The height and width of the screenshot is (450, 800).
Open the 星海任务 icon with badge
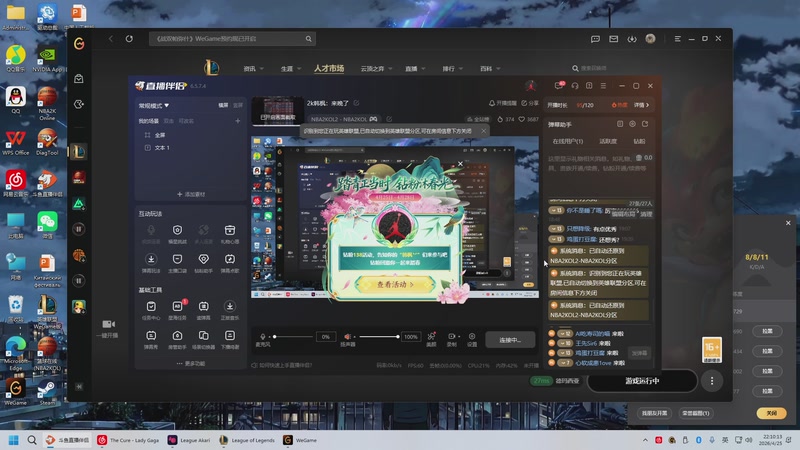(177, 310)
